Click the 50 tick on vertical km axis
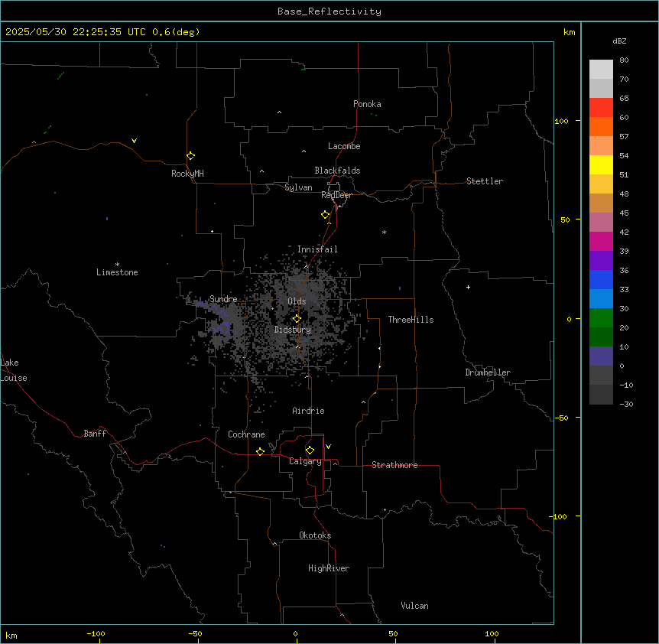Viewport: 659px width, 644px height. click(x=565, y=220)
